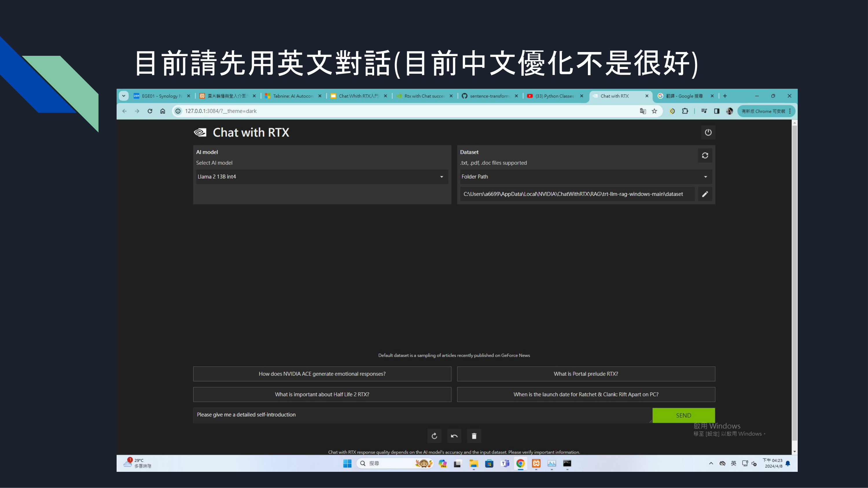Viewport: 868px width, 488px height.
Task: Toggle the Chrome side panel icon
Action: pyautogui.click(x=717, y=111)
